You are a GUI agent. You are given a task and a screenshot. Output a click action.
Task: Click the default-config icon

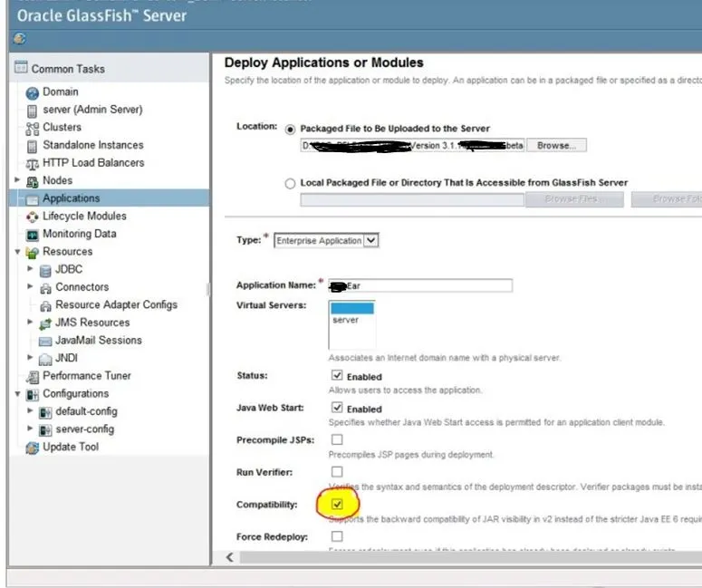tap(45, 412)
